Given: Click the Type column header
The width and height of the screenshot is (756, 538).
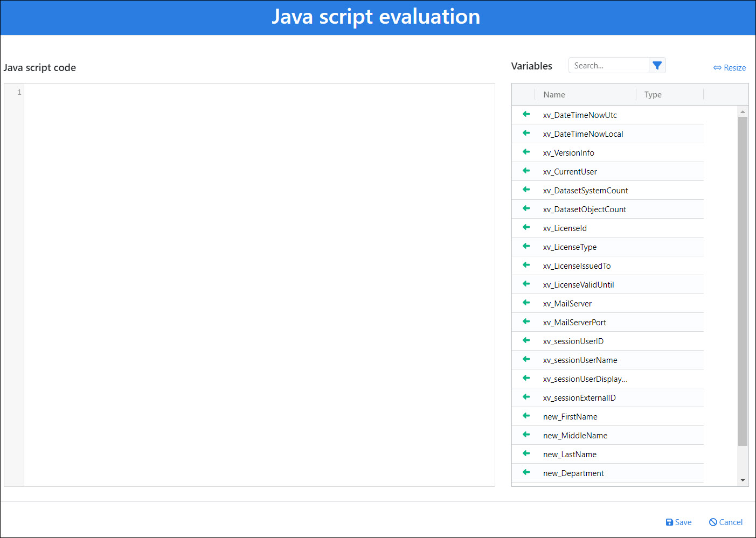Looking at the screenshot, I should tap(653, 95).
